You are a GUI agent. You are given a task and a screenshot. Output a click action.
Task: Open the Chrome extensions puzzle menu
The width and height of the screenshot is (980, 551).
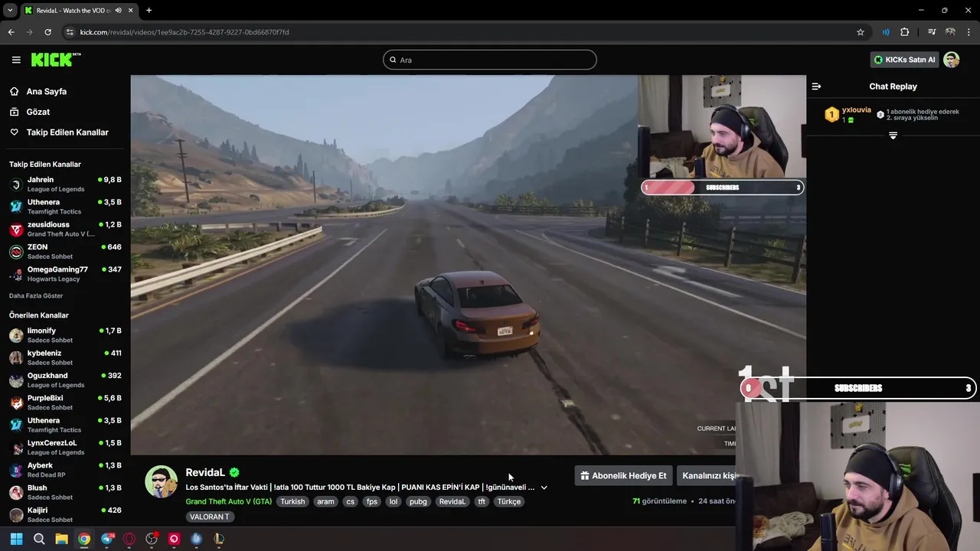[905, 32]
